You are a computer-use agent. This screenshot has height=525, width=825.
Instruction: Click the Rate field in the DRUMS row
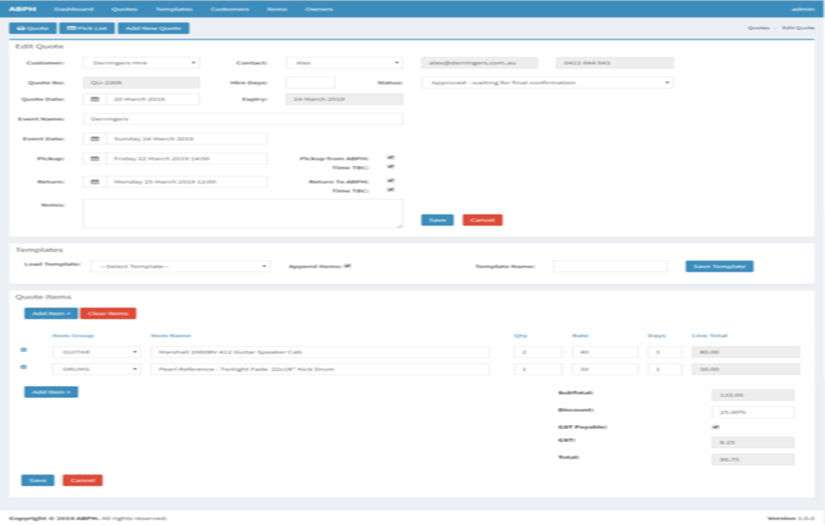point(605,369)
